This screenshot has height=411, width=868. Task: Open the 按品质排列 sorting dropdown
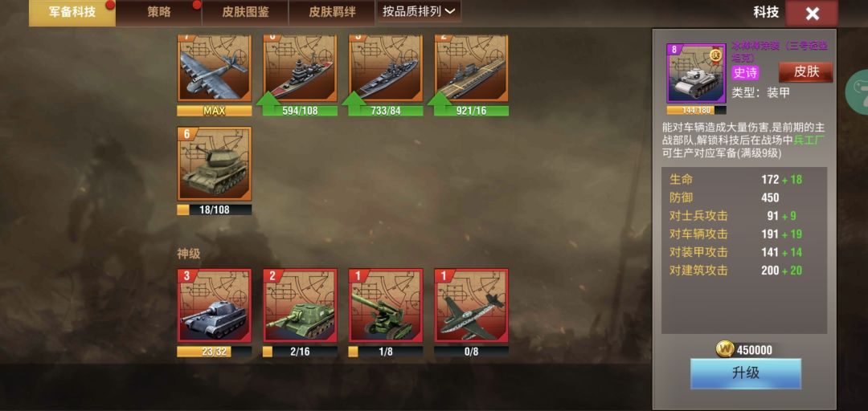coord(419,11)
